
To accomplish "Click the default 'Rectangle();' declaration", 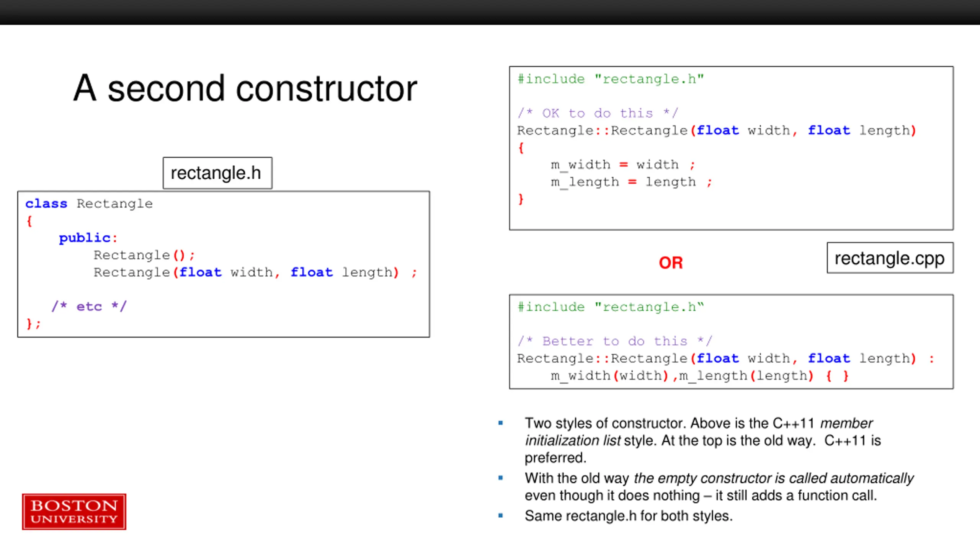I will click(144, 255).
